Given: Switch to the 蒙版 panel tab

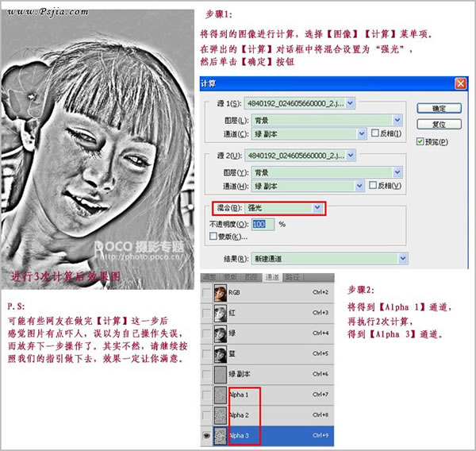Looking at the screenshot, I should pos(230,277).
